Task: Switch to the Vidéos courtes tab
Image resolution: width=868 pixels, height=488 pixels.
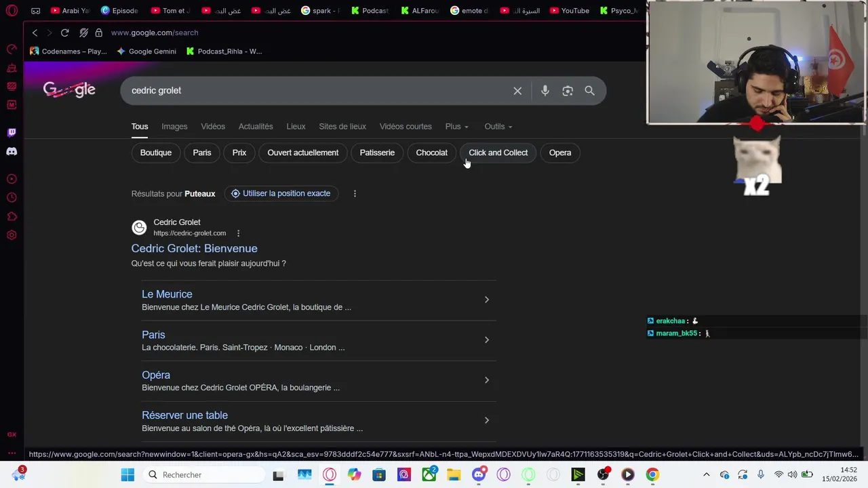Action: (x=406, y=127)
